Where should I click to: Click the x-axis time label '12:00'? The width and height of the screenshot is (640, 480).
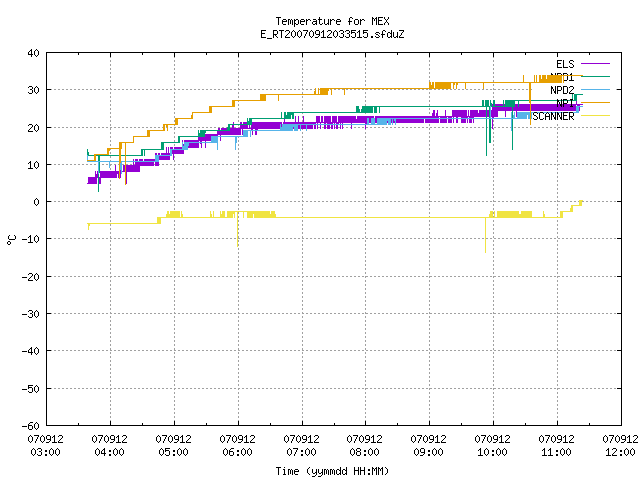pyautogui.click(x=620, y=452)
